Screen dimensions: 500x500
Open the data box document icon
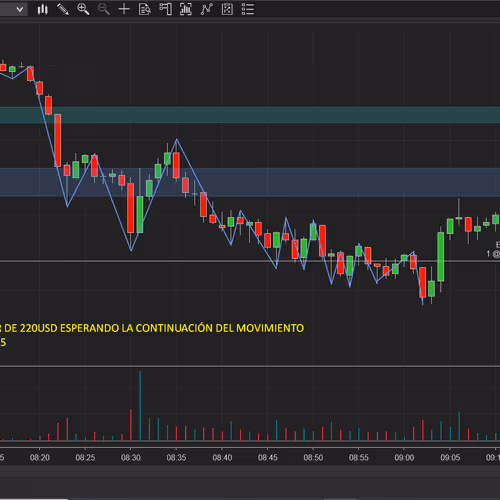pos(145,9)
